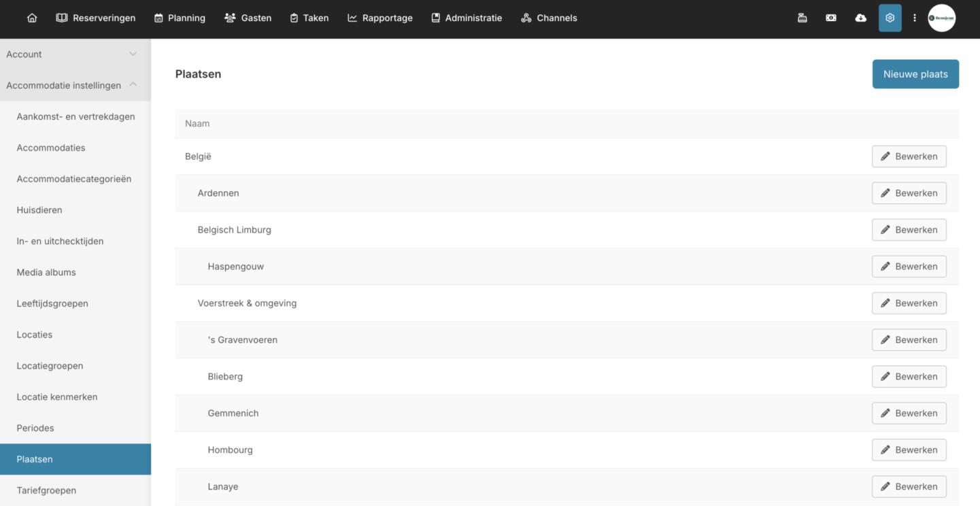Click the Nieuwe plaats button

coord(915,74)
